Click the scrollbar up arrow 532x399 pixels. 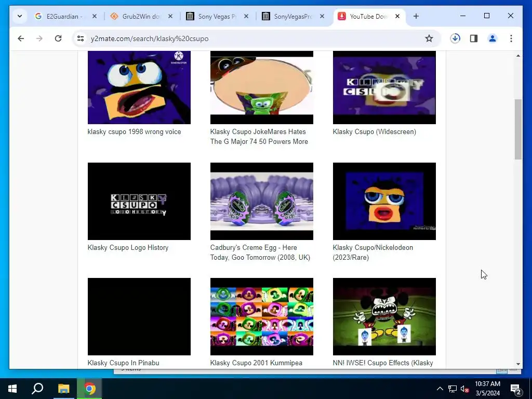pos(518,56)
